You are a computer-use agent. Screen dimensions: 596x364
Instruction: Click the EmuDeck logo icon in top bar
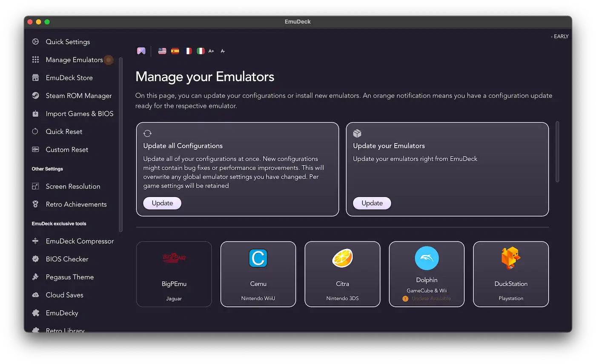(141, 51)
